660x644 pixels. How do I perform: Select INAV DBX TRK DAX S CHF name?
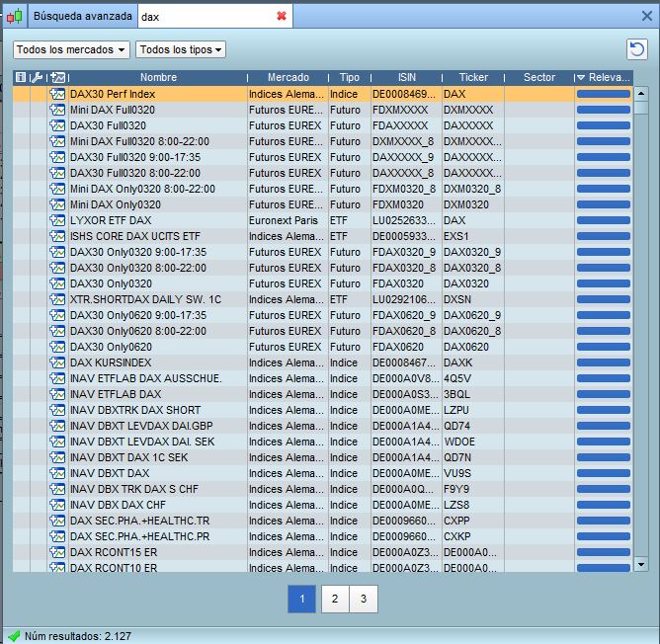coord(134,489)
